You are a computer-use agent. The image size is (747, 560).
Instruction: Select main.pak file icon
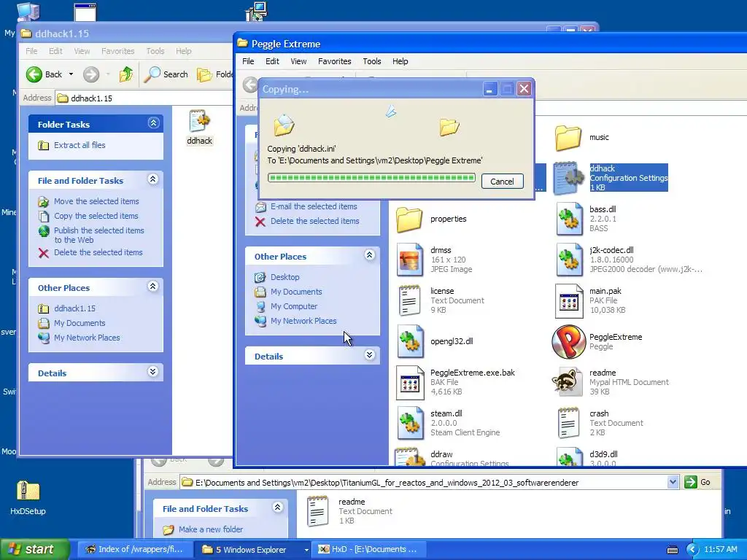569,301
